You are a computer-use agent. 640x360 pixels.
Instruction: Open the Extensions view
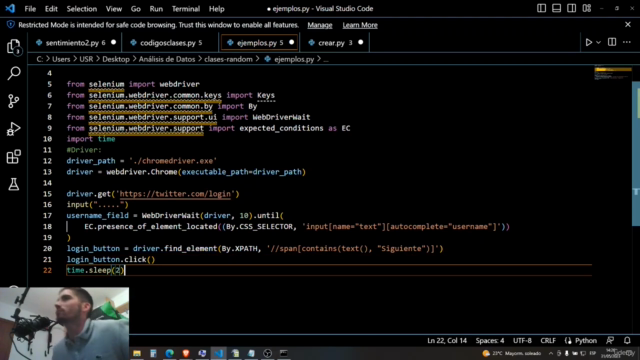point(14,157)
